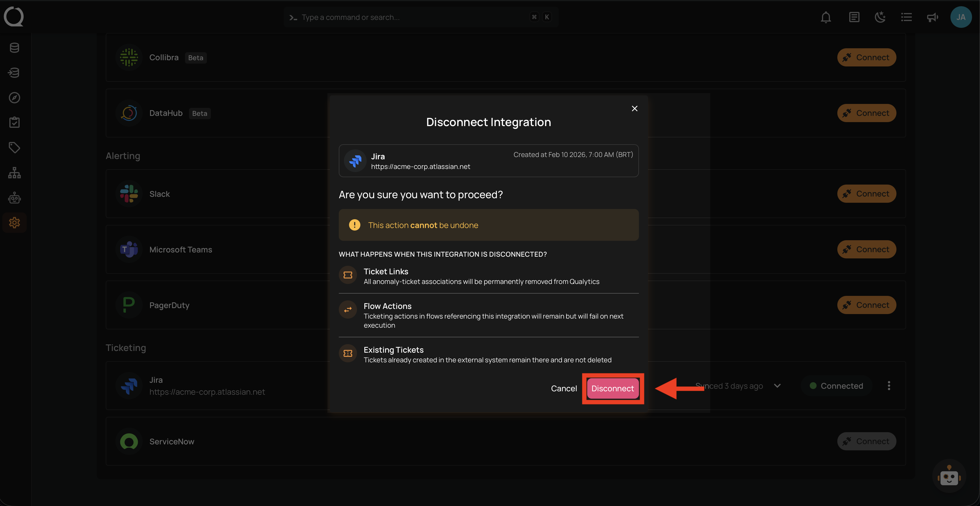
Task: Open the JA user avatar menu
Action: click(961, 17)
